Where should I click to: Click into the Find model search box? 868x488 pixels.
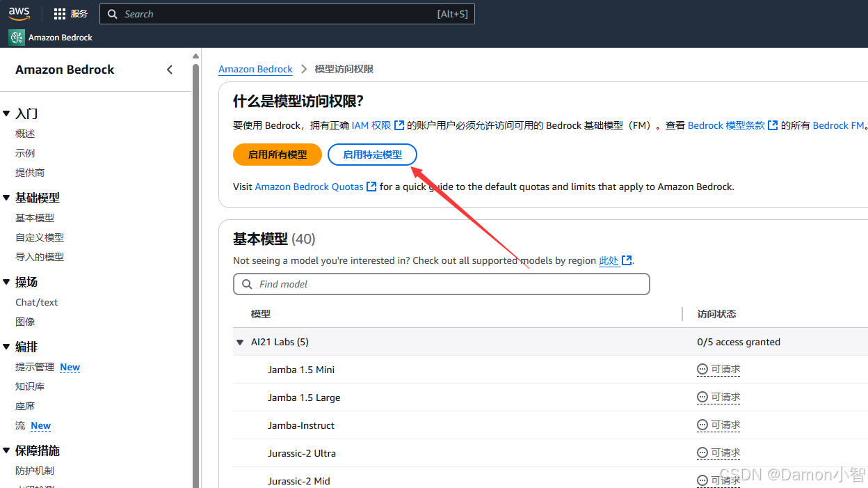[x=441, y=284]
